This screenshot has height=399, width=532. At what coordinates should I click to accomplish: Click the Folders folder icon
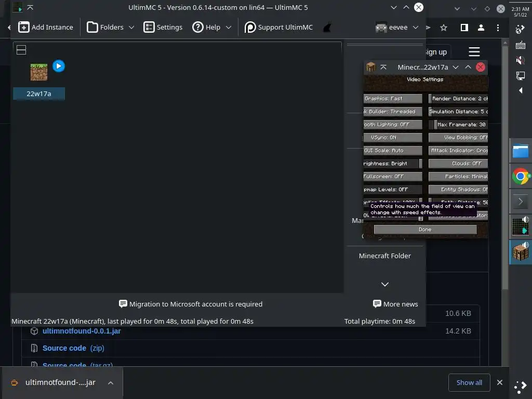92,27
